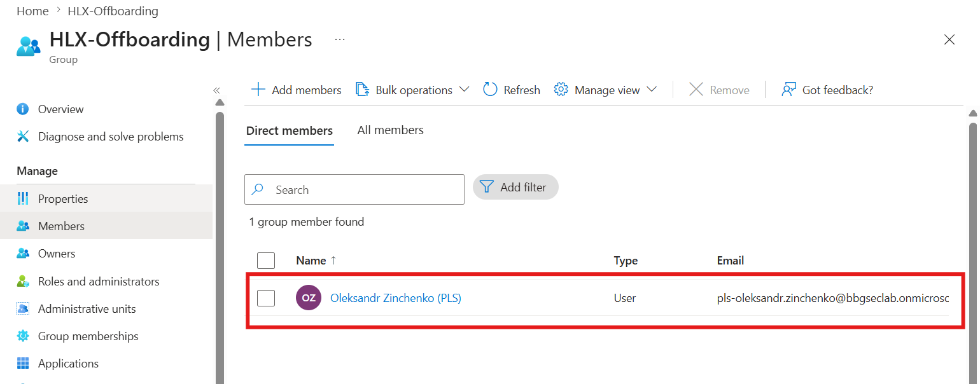Click the Email column header
This screenshot has height=384, width=980.
coord(731,261)
